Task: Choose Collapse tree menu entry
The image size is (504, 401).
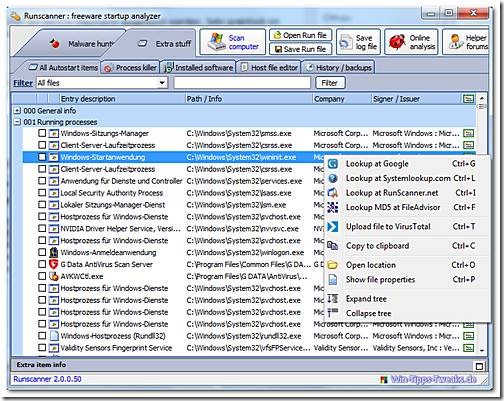Action: coord(407,313)
